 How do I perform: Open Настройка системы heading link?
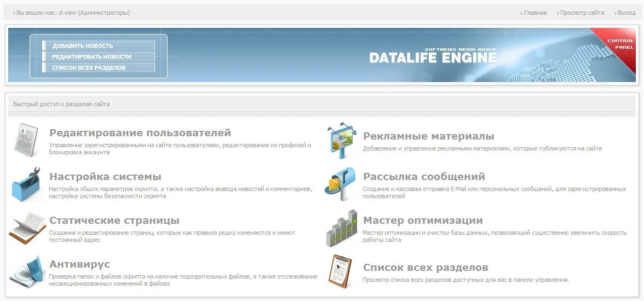105,177
